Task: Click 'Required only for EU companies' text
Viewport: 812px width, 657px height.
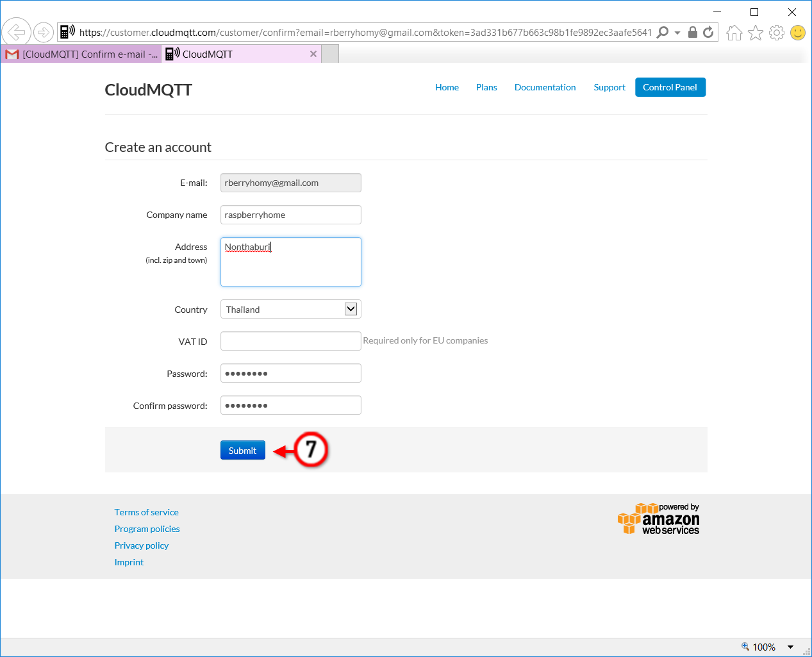Action: click(x=426, y=340)
